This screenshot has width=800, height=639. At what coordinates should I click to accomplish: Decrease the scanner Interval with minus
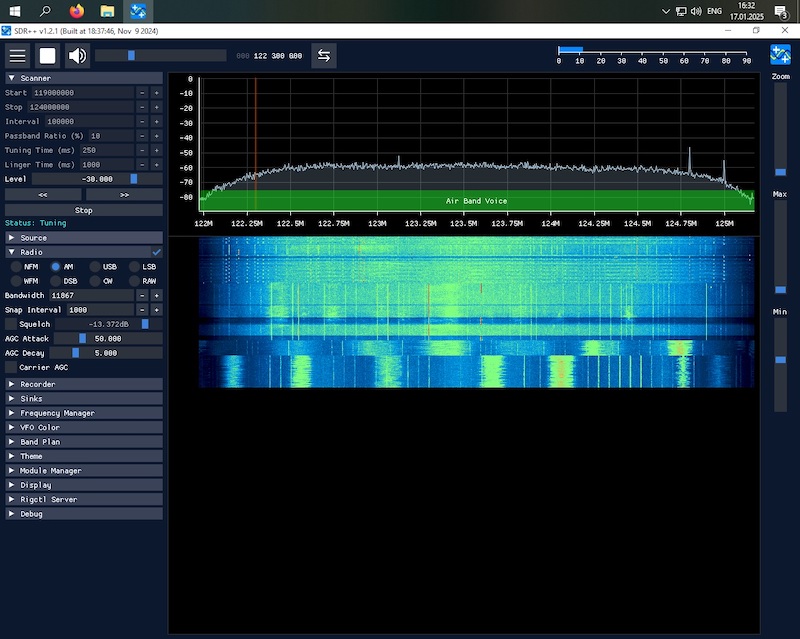pos(142,121)
